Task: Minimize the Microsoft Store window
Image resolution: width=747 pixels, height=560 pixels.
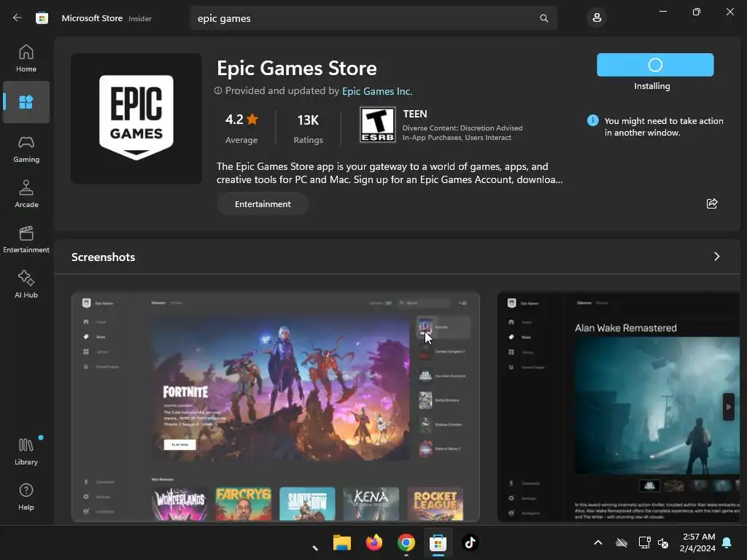Action: pyautogui.click(x=662, y=12)
